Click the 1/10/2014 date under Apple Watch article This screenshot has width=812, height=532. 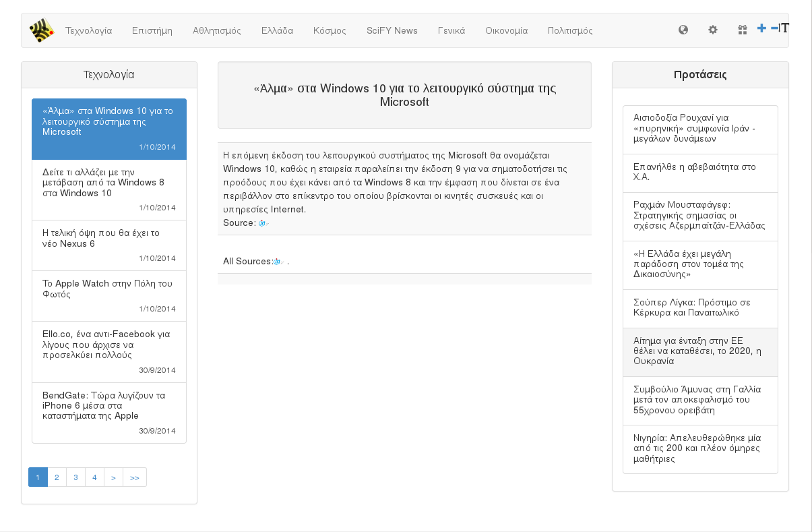click(x=157, y=309)
